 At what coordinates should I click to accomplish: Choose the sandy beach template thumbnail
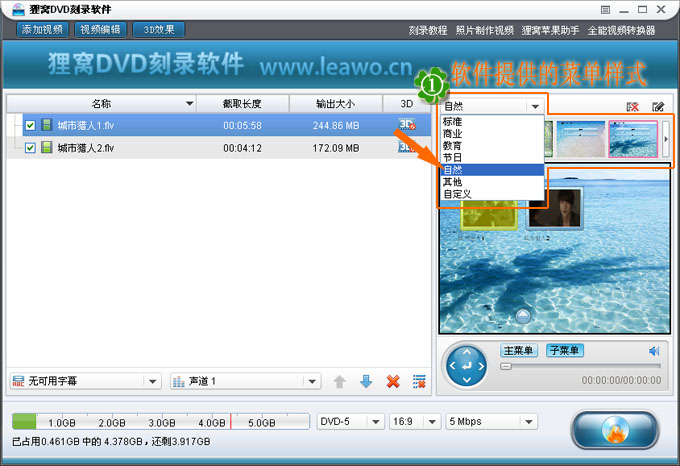[581, 139]
